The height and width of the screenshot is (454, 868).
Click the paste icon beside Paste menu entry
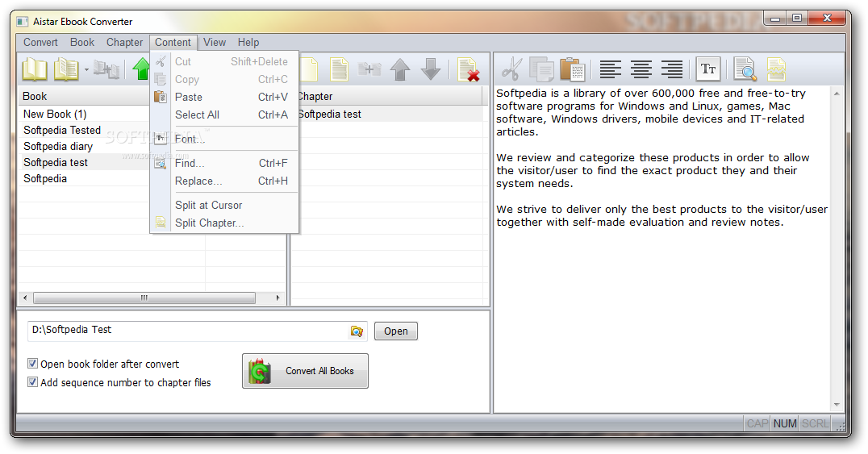[160, 97]
